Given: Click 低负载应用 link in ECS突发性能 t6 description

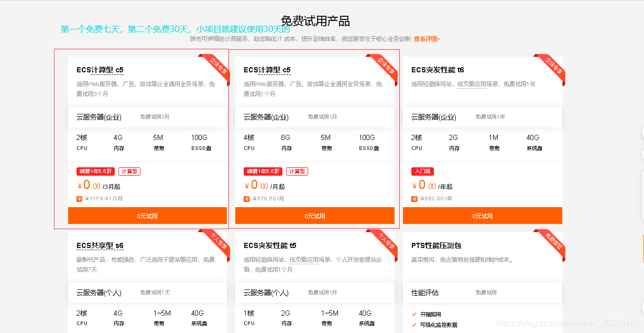Looking at the screenshot, I should point(472,83).
